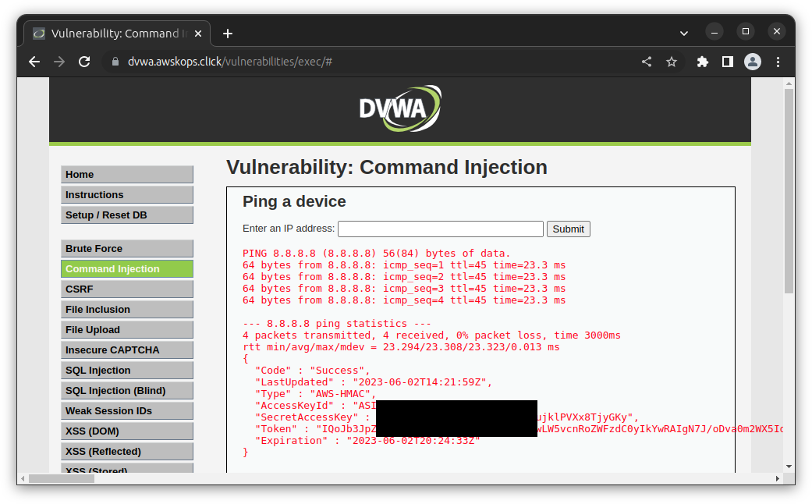
Task: Open a new tab with plus icon
Action: (x=227, y=34)
